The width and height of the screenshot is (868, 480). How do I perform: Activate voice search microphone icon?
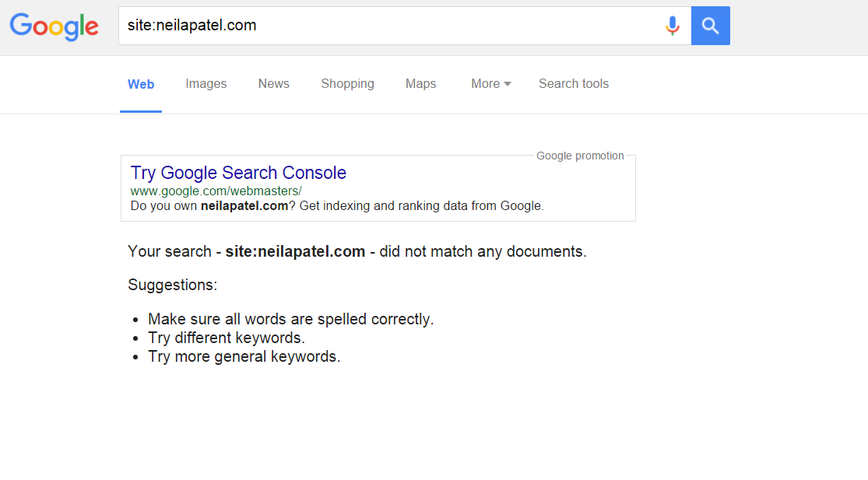pyautogui.click(x=673, y=26)
